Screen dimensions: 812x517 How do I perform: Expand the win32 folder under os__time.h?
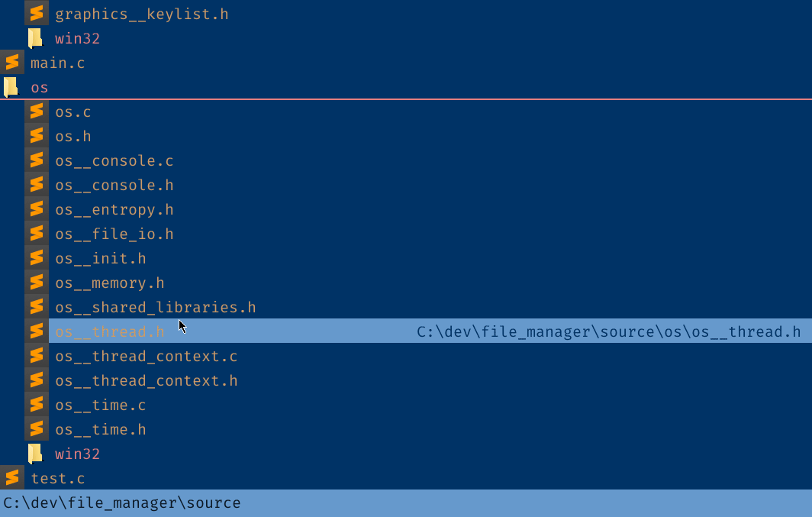click(35, 454)
